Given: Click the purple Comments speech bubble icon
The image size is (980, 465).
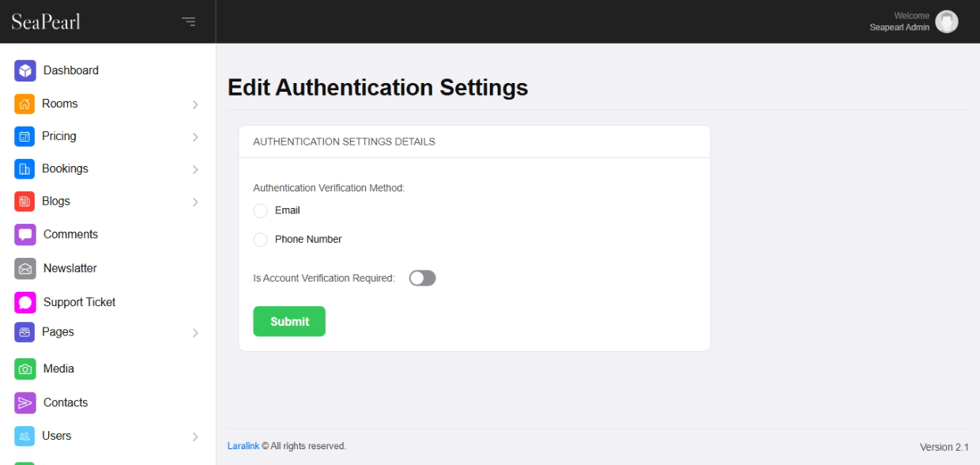Looking at the screenshot, I should click(25, 235).
